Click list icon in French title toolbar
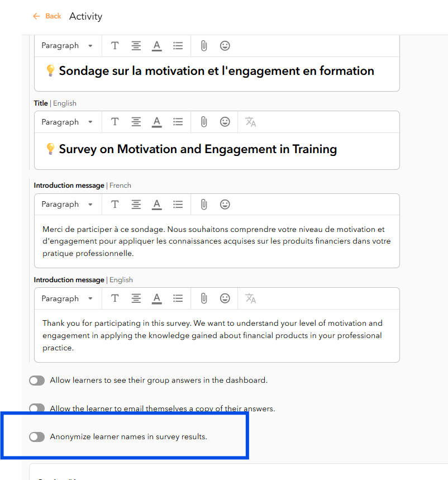The width and height of the screenshot is (448, 480). click(x=178, y=46)
